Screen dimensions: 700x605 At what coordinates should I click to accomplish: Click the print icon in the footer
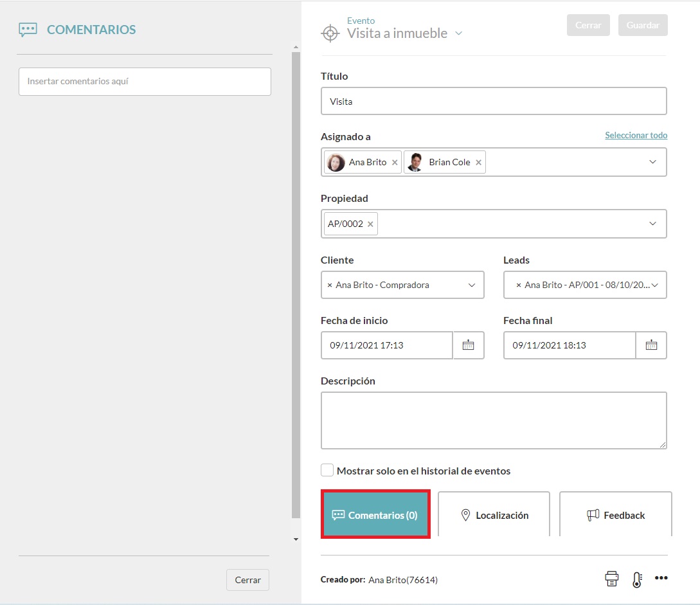(x=611, y=579)
